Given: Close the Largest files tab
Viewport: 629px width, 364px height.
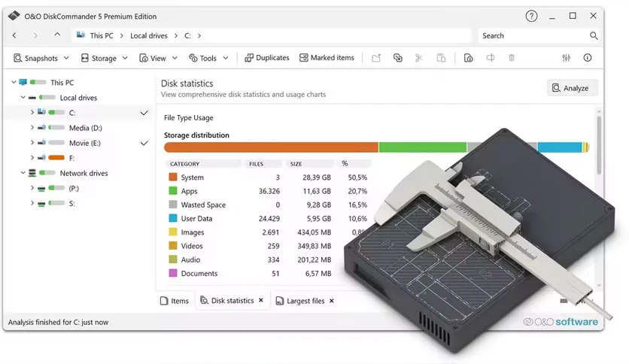Looking at the screenshot, I should pos(332,301).
